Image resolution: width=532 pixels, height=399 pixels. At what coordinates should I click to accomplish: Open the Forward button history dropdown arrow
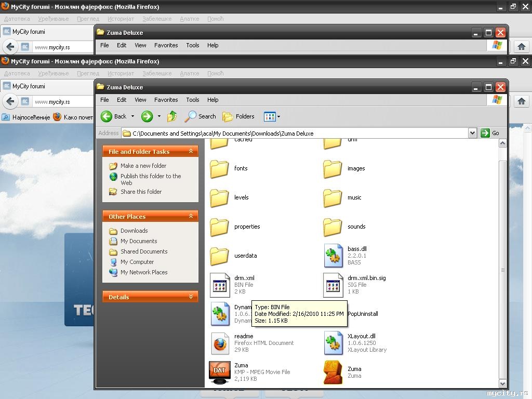tap(159, 116)
